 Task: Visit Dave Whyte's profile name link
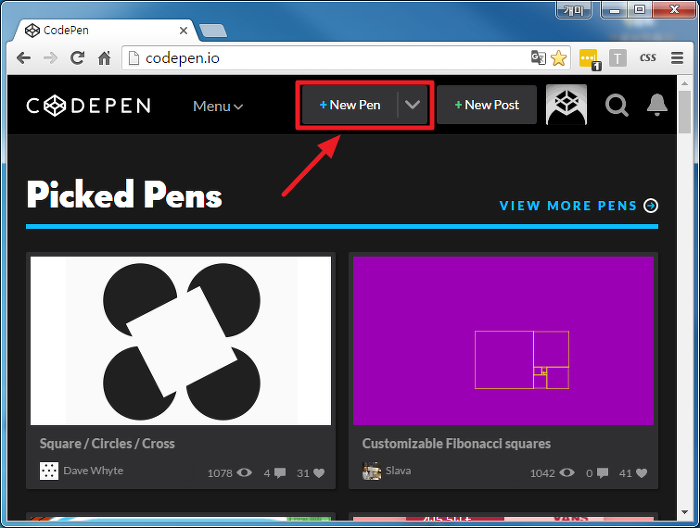[93, 470]
